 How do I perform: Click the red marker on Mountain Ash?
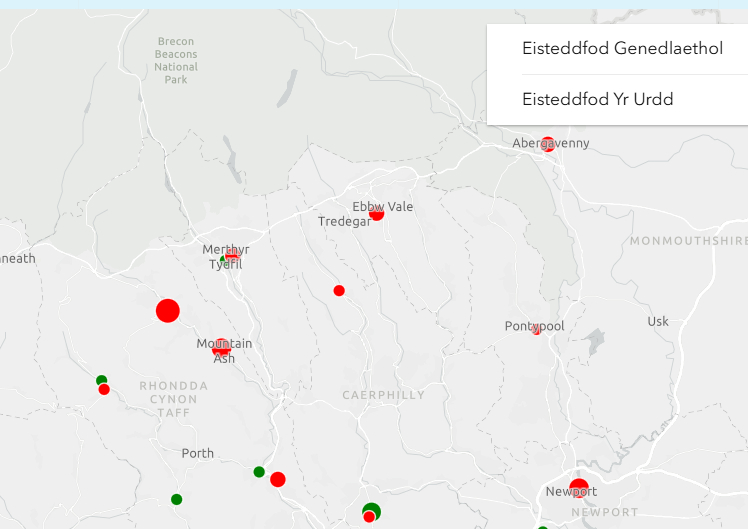(221, 347)
